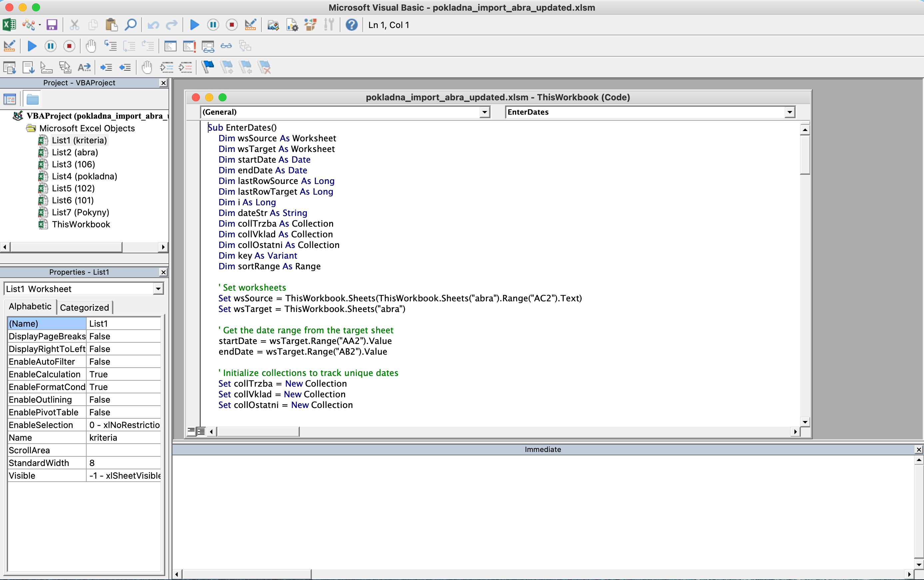Click the Quick Watch glasses icon
Viewport: 924px width, 580px height.
pyautogui.click(x=226, y=46)
